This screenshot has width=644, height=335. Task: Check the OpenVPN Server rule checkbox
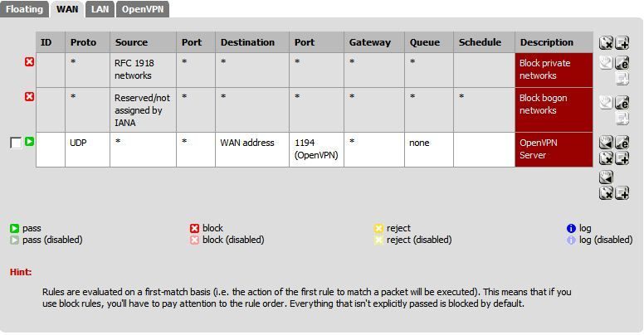[x=16, y=143]
